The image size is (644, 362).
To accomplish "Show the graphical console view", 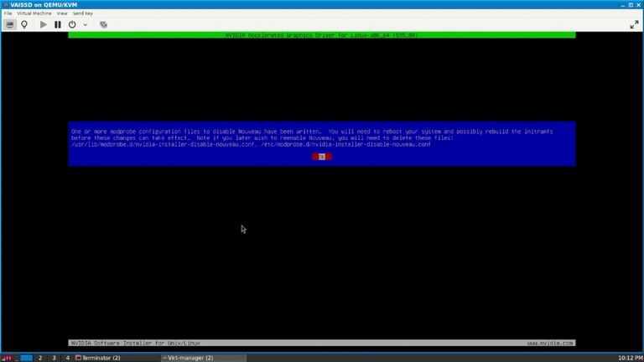I will [9, 24].
